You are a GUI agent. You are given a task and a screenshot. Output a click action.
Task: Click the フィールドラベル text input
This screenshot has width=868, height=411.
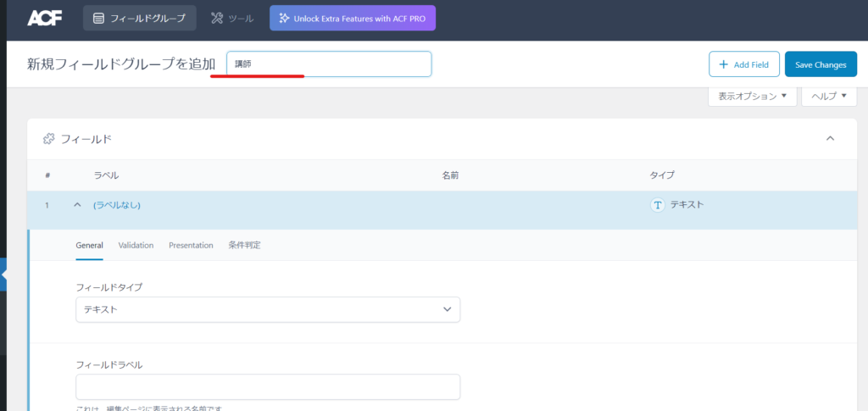pos(268,387)
